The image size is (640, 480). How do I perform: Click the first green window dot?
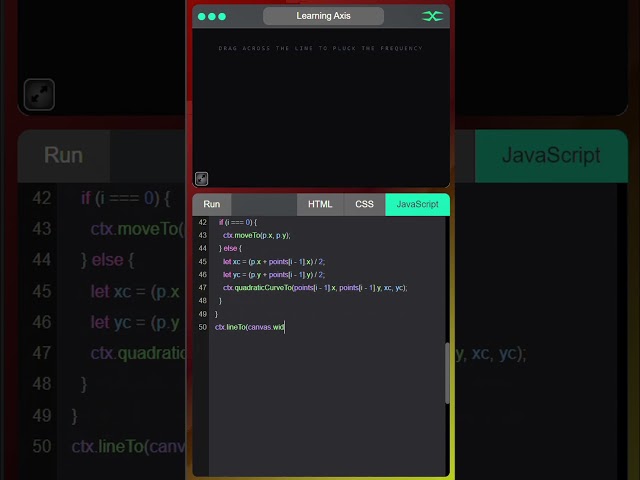click(202, 17)
